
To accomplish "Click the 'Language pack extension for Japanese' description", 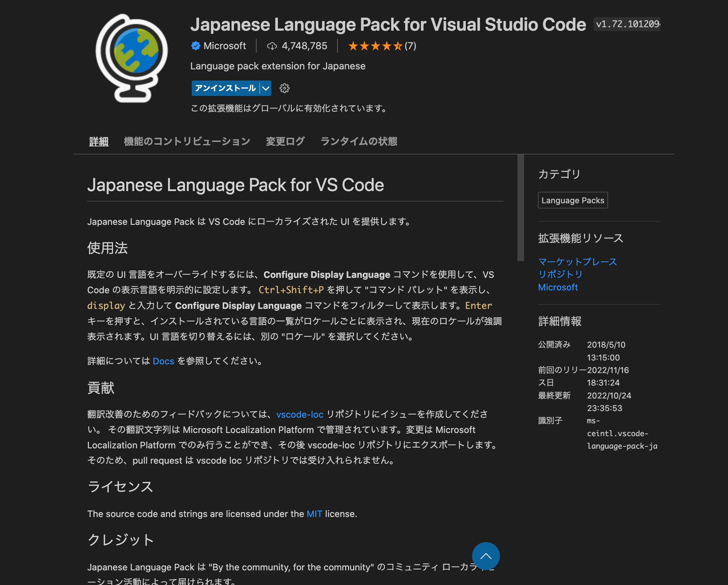I will click(x=278, y=66).
